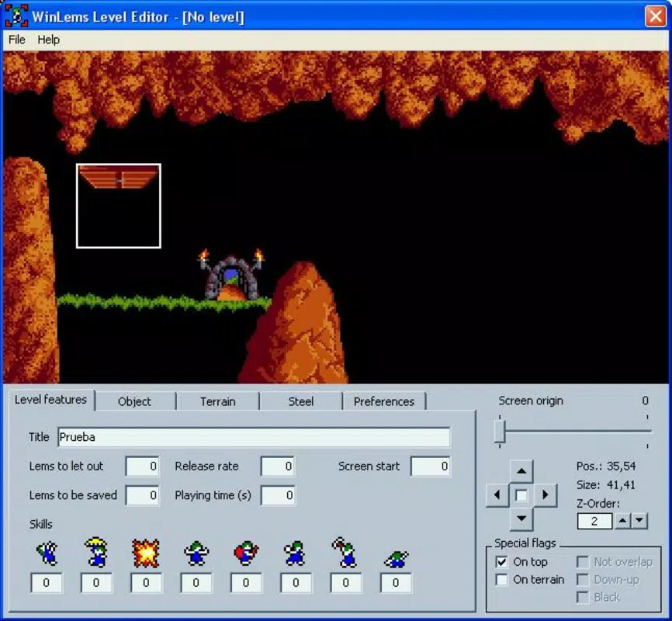Select the Floater umbrella skill icon
Screen dimensions: 672x621
96,552
